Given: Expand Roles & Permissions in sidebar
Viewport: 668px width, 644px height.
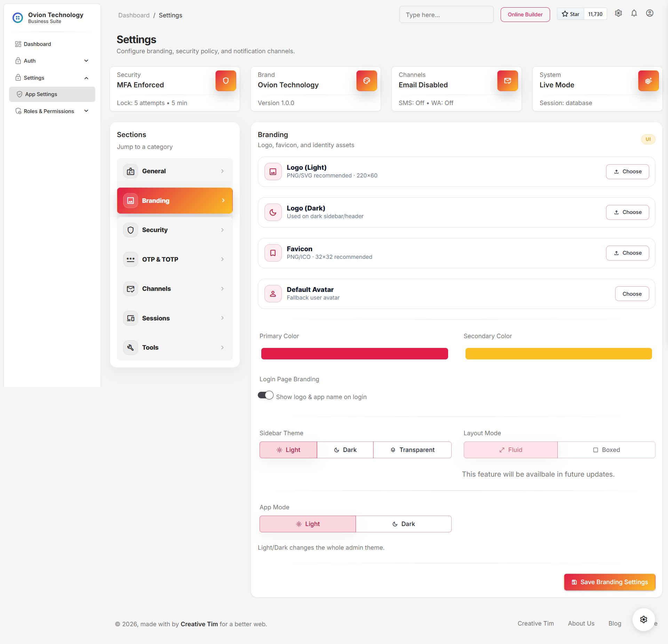Looking at the screenshot, I should [52, 111].
